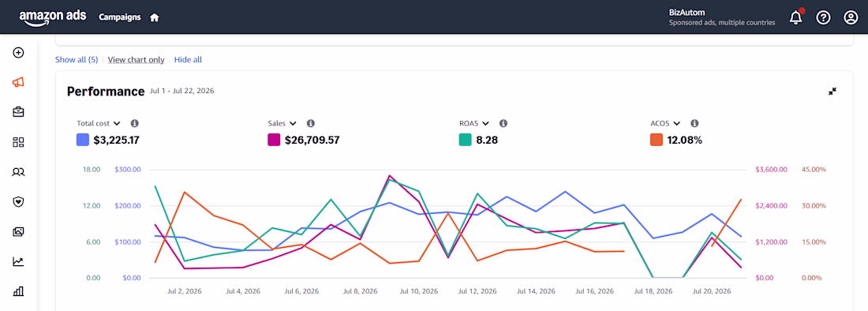
Task: Open the trend line chart sidebar icon
Action: (18, 262)
